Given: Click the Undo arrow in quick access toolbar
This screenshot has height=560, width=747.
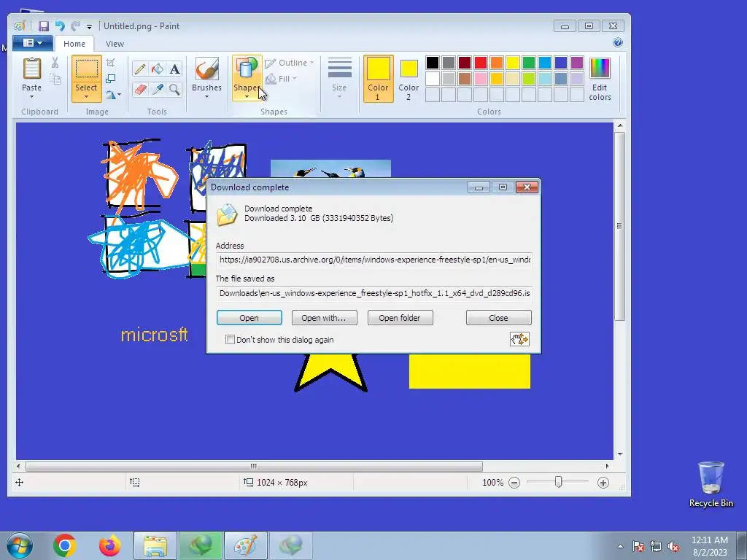Looking at the screenshot, I should [x=60, y=26].
